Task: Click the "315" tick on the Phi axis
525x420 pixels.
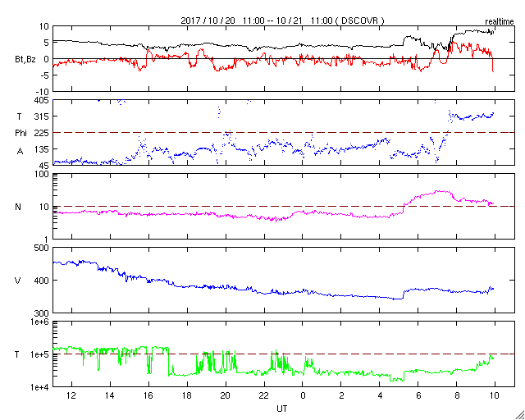Action: coord(42,116)
